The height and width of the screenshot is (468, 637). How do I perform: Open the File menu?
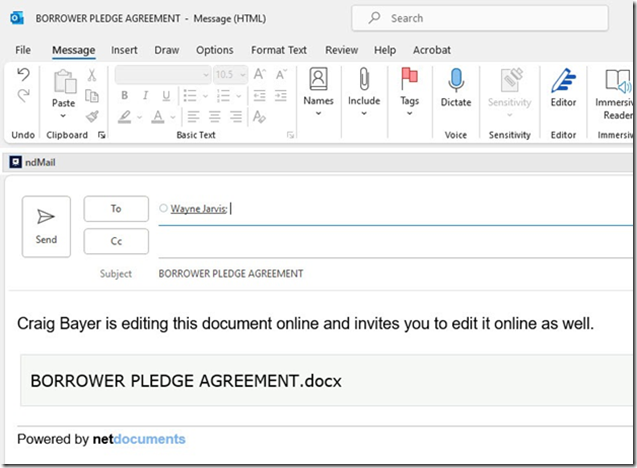(23, 50)
